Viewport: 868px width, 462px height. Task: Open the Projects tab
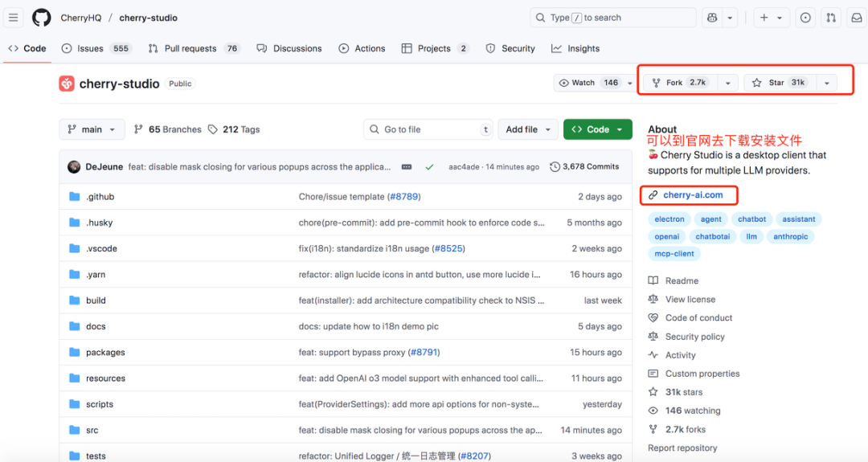click(x=435, y=49)
